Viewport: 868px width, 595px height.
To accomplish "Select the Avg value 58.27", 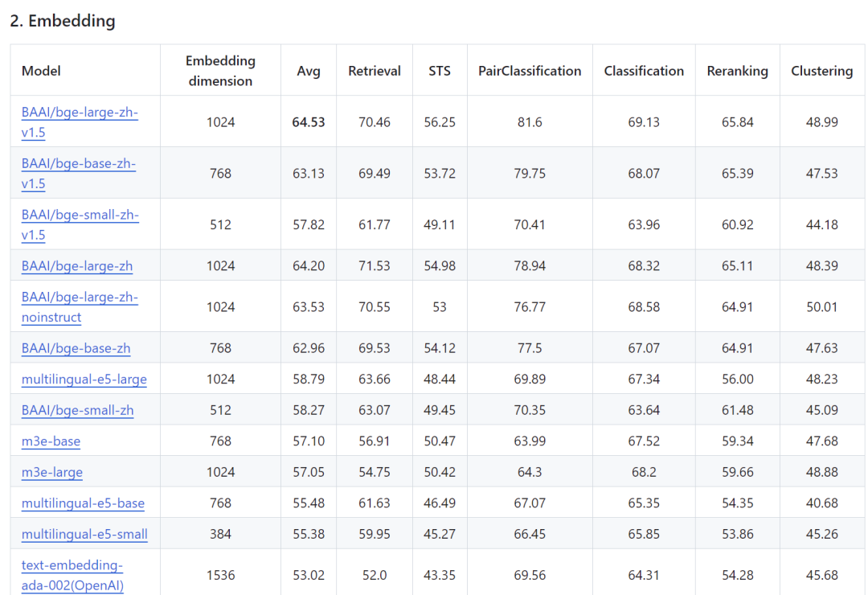I will point(309,410).
